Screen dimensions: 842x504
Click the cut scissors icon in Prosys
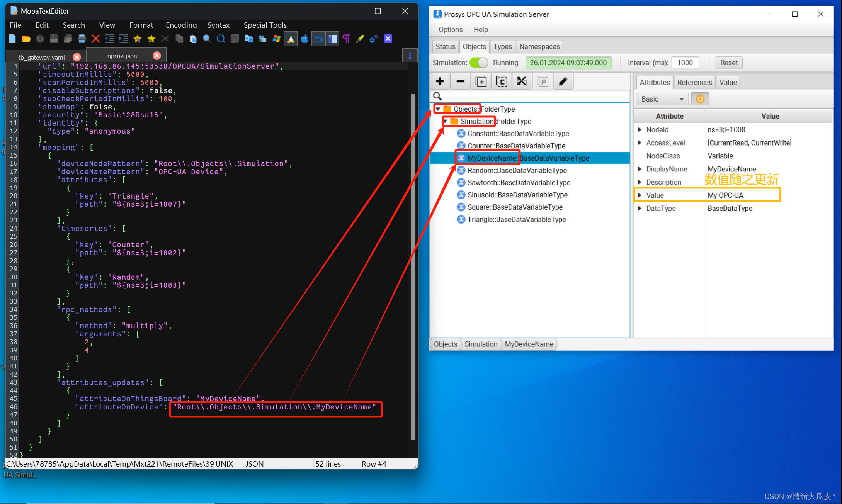click(522, 81)
